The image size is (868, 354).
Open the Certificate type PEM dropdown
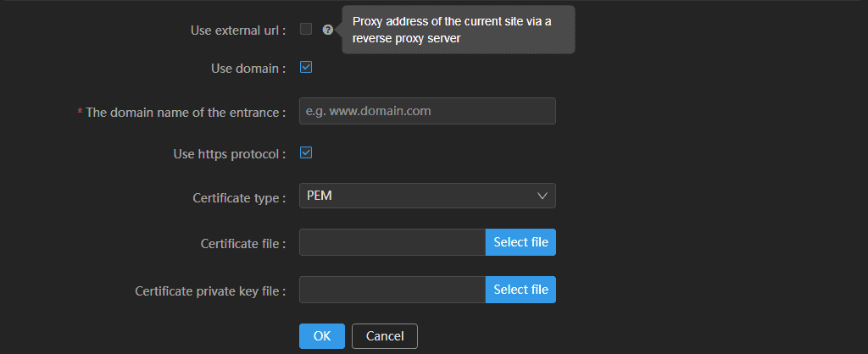tap(427, 196)
